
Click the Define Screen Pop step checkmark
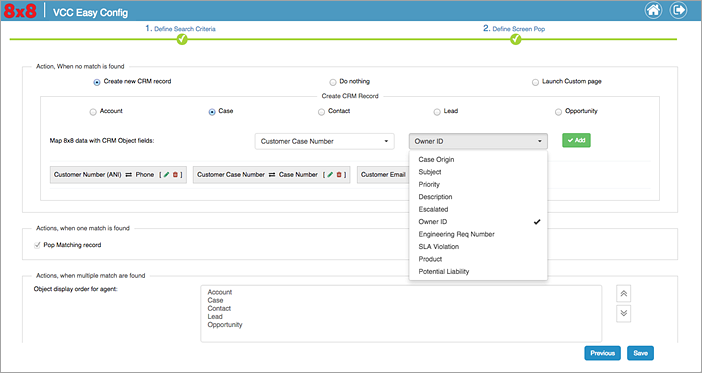[x=516, y=39]
